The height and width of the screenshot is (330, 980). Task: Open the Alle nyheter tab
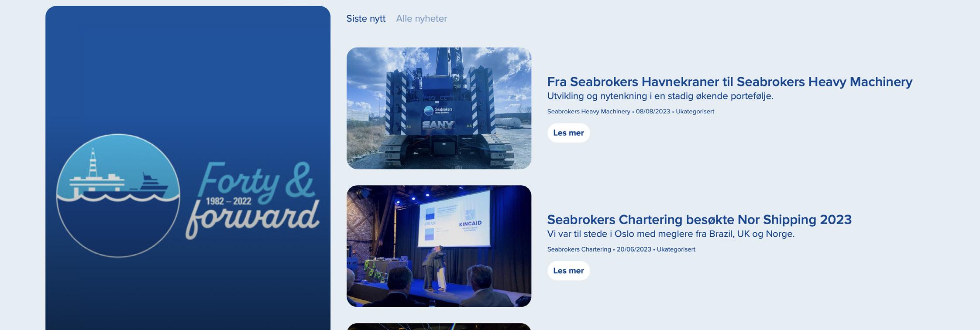coord(421,19)
